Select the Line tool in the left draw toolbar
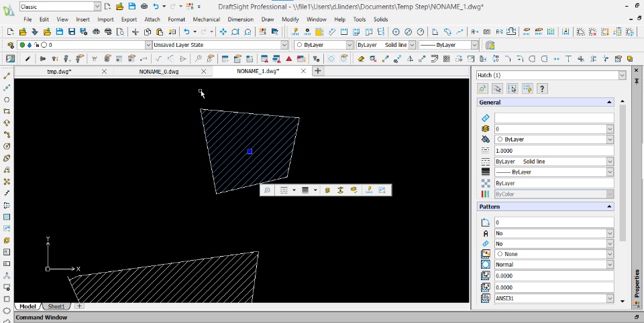This screenshot has height=323, width=644. click(7, 76)
